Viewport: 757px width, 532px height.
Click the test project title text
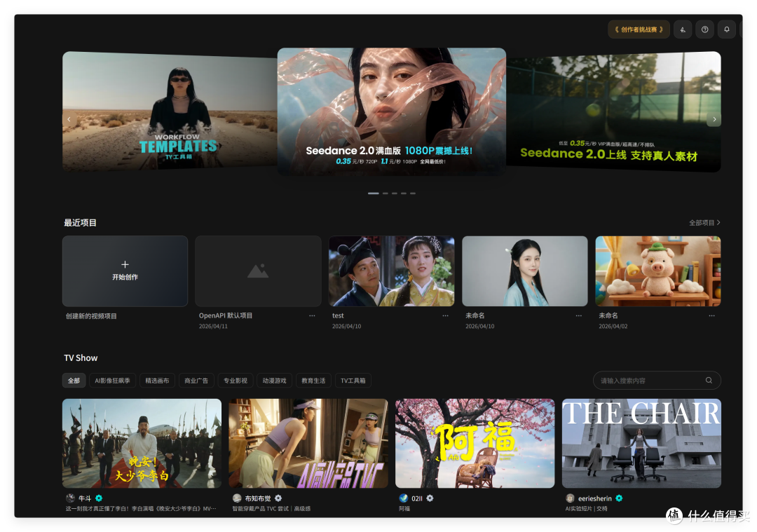tap(338, 315)
